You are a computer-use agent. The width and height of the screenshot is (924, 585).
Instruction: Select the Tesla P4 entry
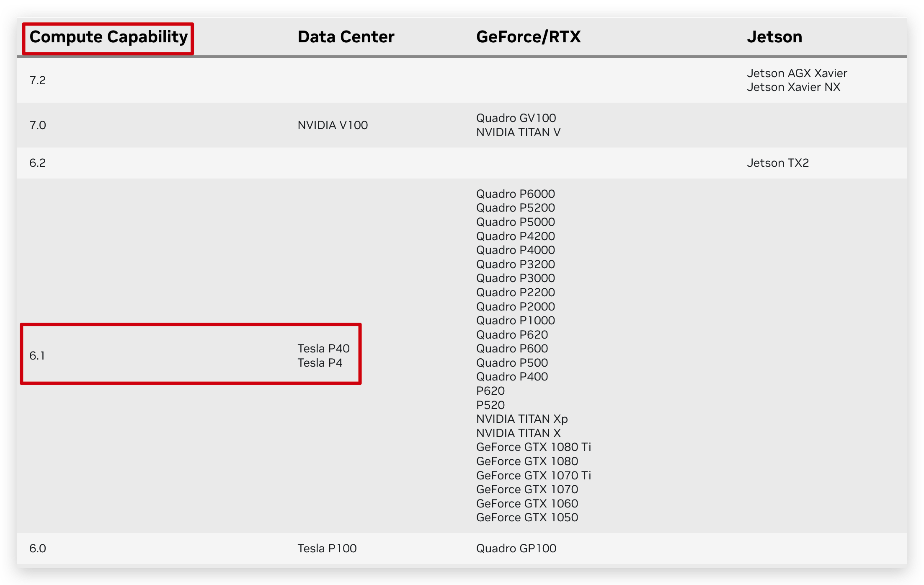pyautogui.click(x=320, y=362)
